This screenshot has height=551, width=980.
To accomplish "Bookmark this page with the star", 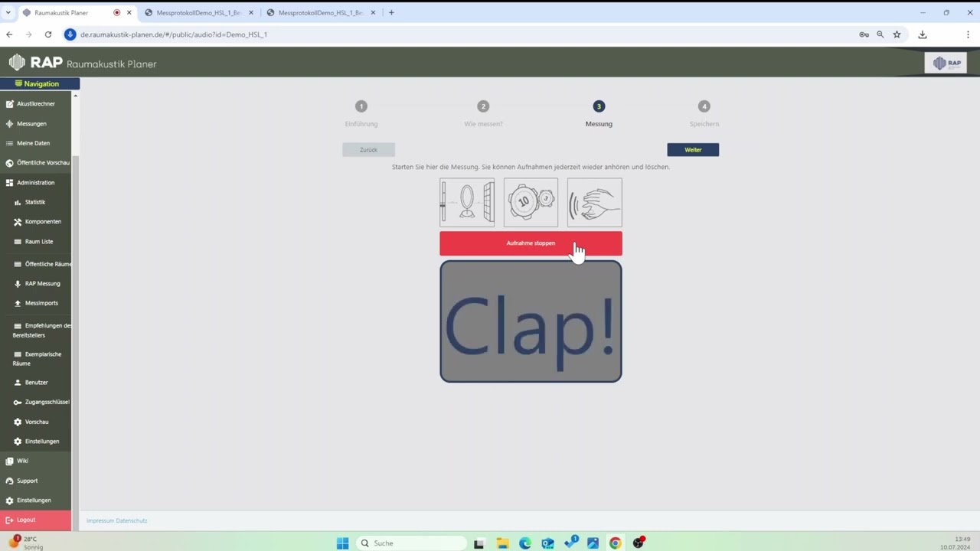I will 897,34.
